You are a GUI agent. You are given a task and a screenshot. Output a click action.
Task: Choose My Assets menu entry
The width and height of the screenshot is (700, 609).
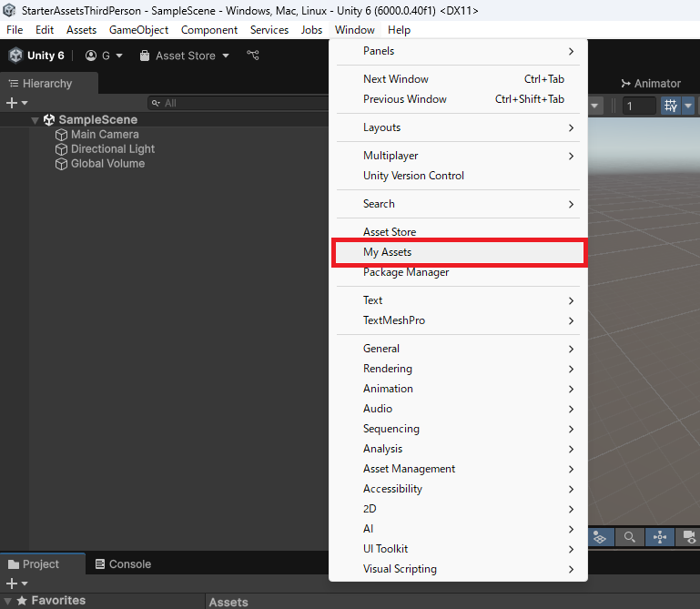click(x=458, y=252)
